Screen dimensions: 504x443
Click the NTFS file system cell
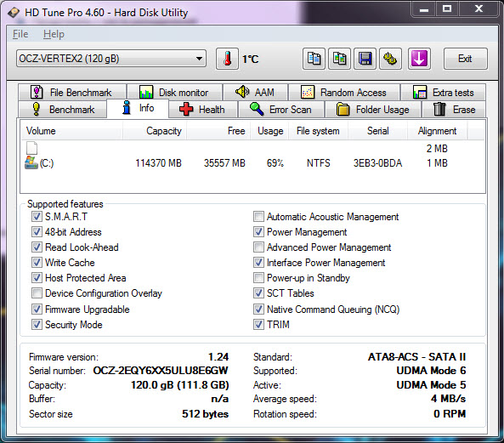(x=318, y=163)
